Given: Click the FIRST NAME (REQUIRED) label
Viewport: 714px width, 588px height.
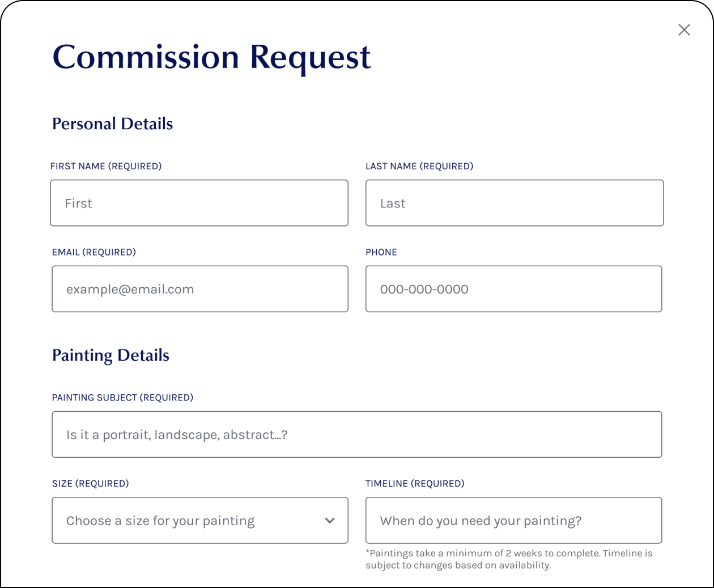Looking at the screenshot, I should (x=106, y=166).
